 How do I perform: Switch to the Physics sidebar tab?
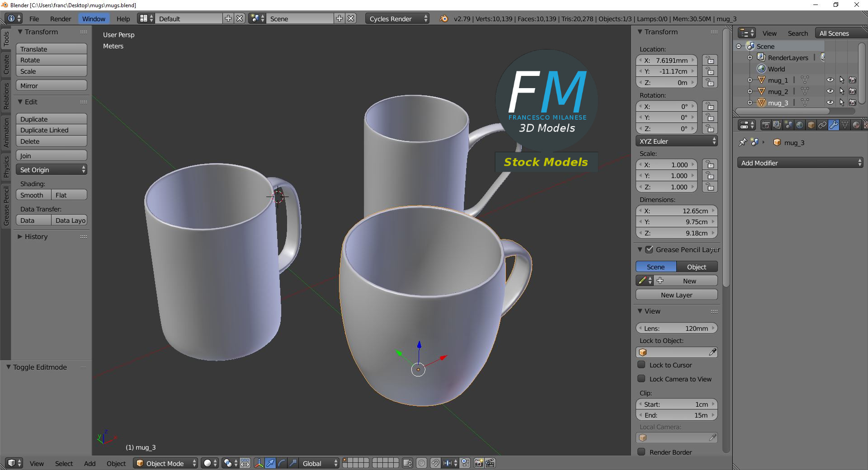tap(6, 166)
